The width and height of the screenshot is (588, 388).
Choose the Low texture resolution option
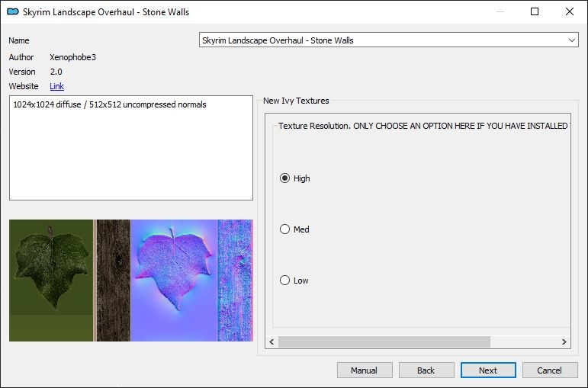coord(294,281)
